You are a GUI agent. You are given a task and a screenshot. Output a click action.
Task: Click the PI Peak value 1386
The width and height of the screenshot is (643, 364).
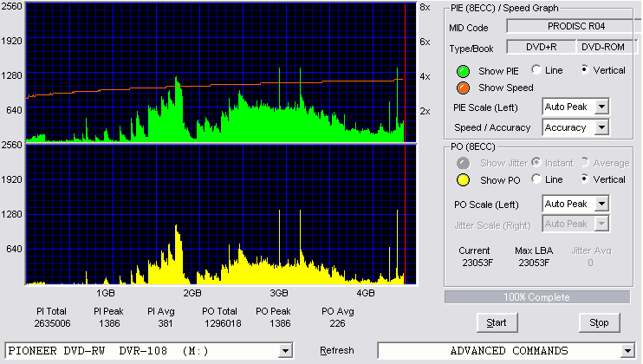109,323
